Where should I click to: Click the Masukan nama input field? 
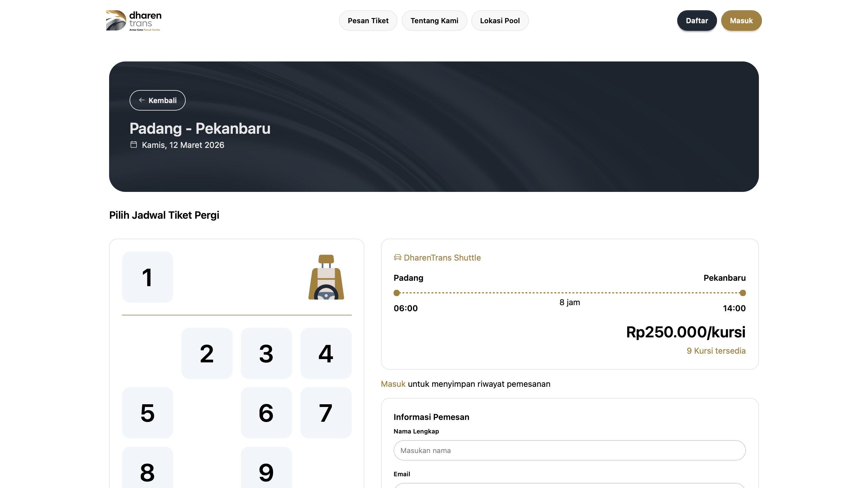569,450
